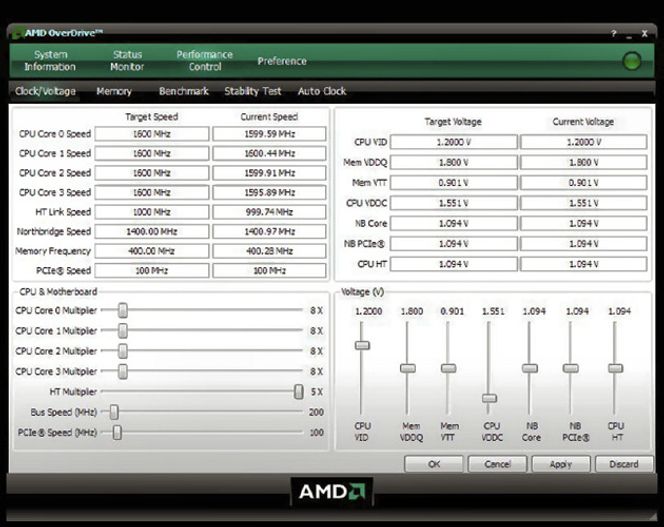Viewport: 664px width, 527px height.
Task: Open the Preference tab
Action: [282, 61]
